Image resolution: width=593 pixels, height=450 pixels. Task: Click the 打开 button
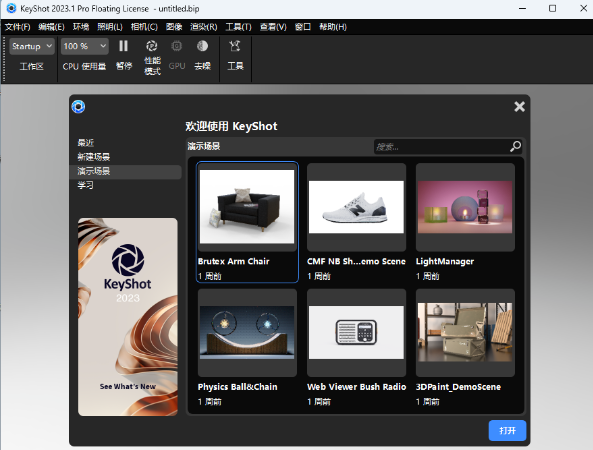(507, 430)
